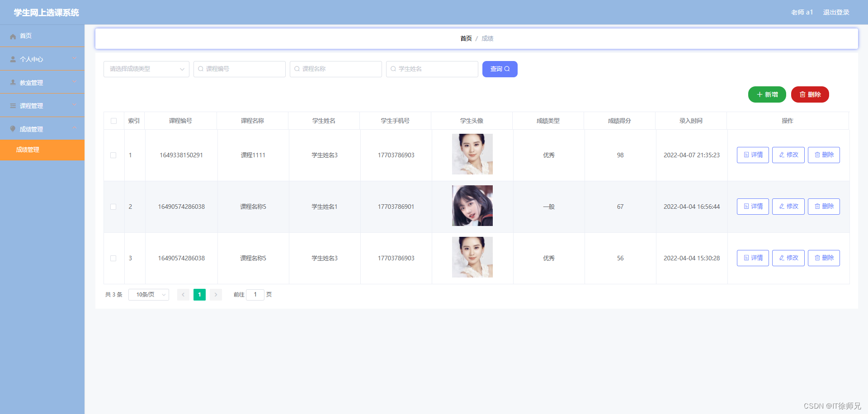Check the select-all checkbox in table header
The width and height of the screenshot is (868, 414).
[113, 121]
